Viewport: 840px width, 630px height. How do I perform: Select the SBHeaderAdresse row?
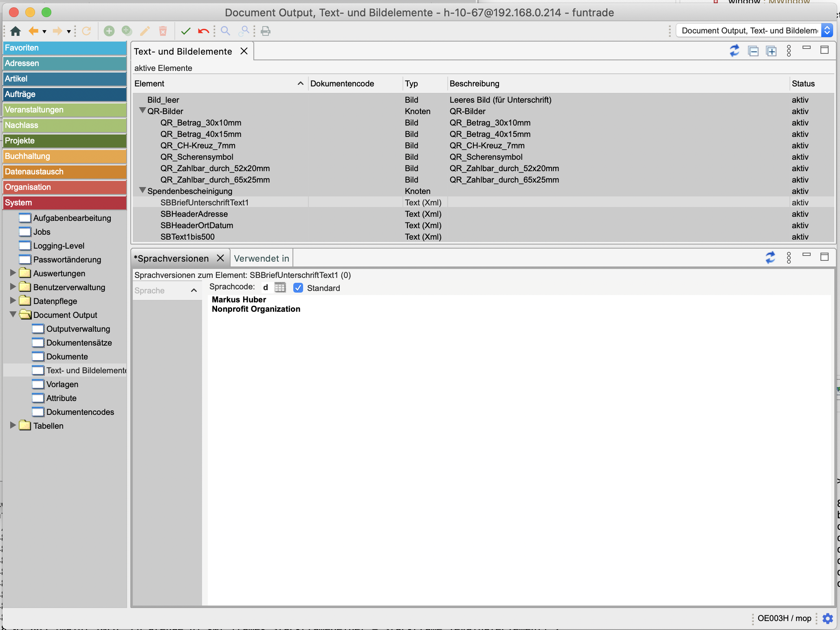coord(194,214)
